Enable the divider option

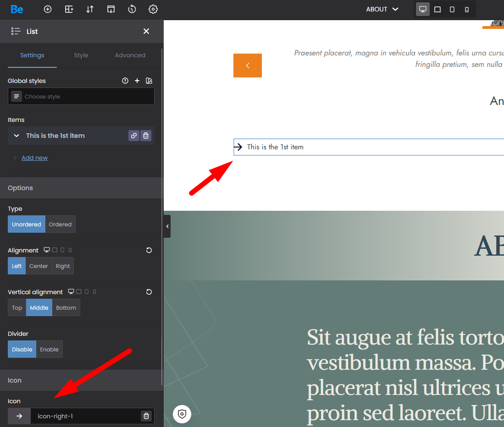[x=49, y=350]
